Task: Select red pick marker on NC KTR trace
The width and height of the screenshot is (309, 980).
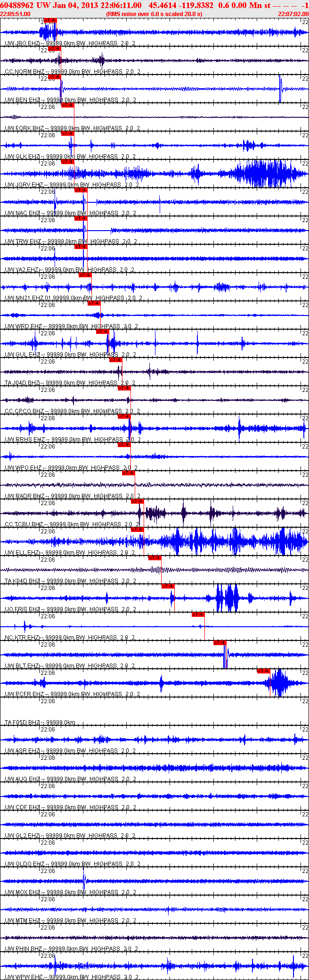Action: point(198,615)
